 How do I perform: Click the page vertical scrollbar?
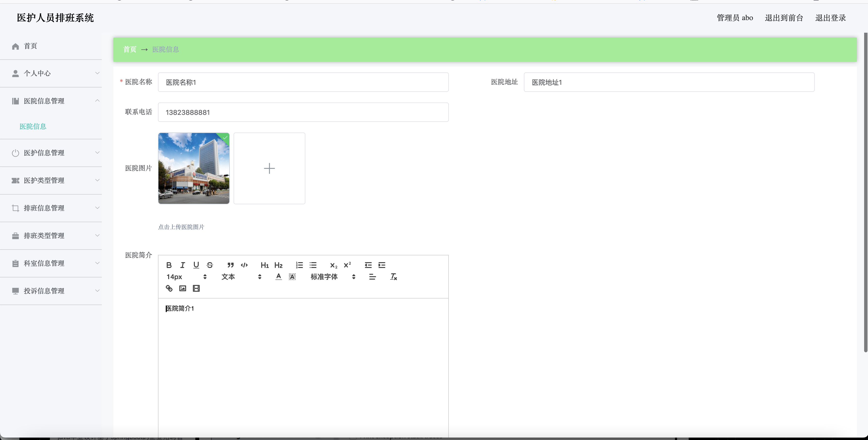pyautogui.click(x=866, y=193)
